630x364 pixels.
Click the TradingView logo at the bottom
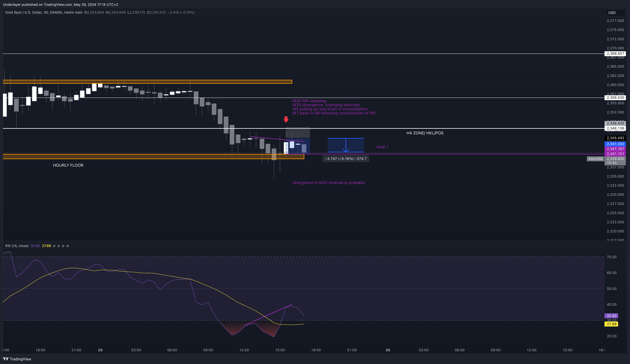coord(17,359)
